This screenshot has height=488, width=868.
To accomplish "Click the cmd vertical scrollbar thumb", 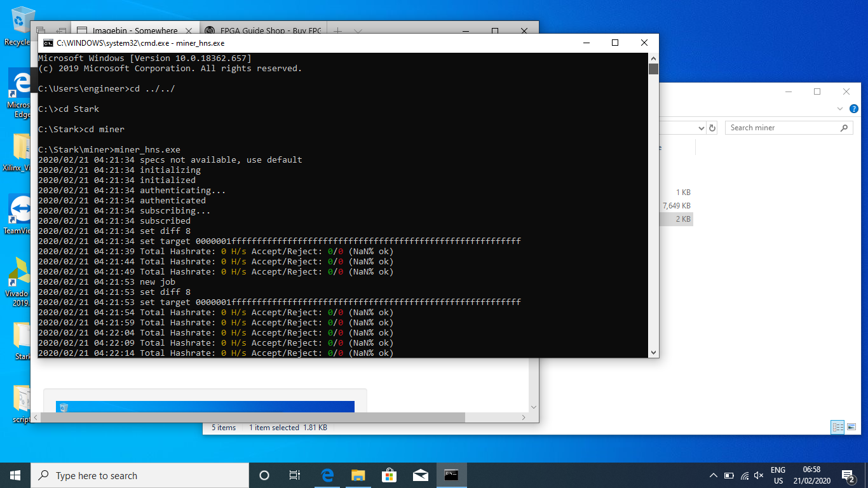I will click(x=653, y=69).
